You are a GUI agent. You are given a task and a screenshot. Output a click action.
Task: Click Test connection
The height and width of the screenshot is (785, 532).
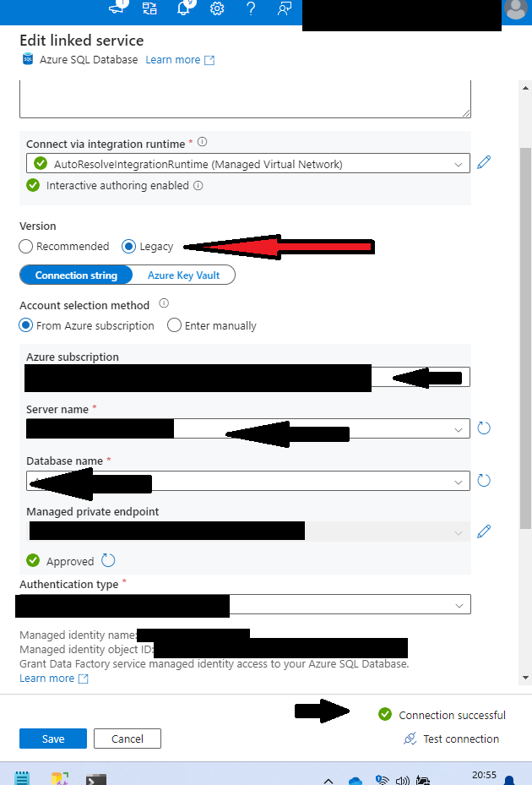click(x=452, y=739)
